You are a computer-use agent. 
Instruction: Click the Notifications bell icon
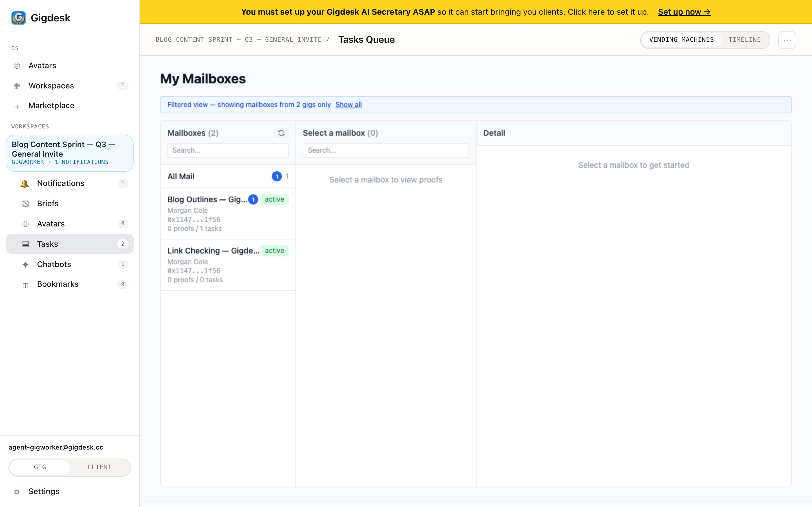tap(25, 183)
